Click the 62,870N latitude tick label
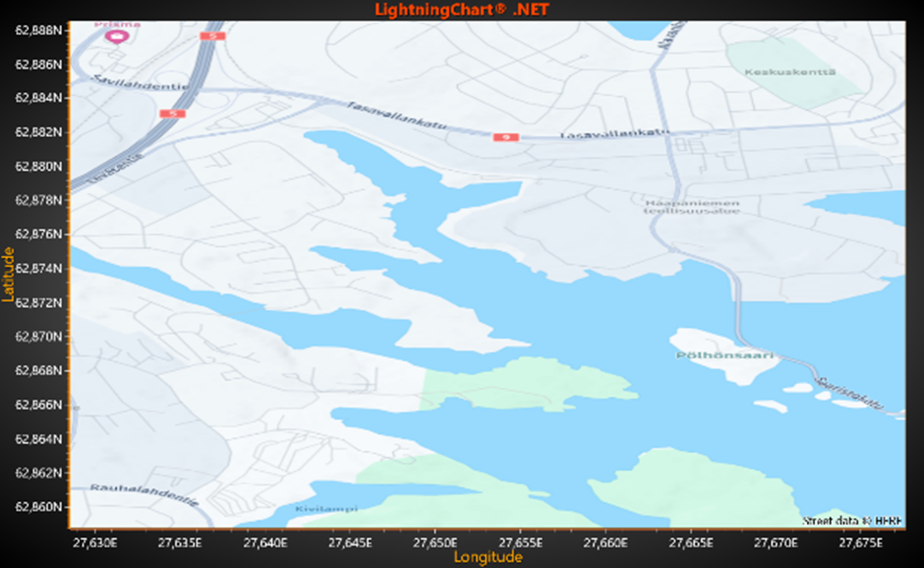Image resolution: width=924 pixels, height=568 pixels. tap(39, 336)
